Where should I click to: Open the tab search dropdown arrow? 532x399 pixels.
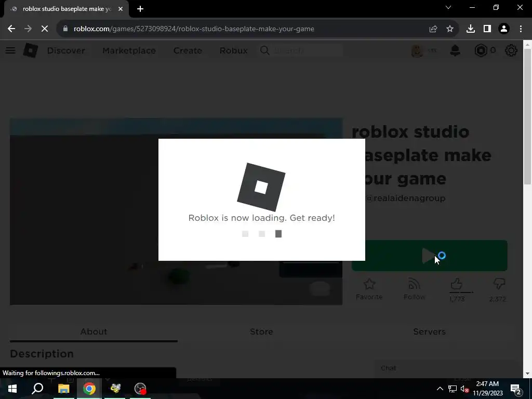pyautogui.click(x=448, y=7)
